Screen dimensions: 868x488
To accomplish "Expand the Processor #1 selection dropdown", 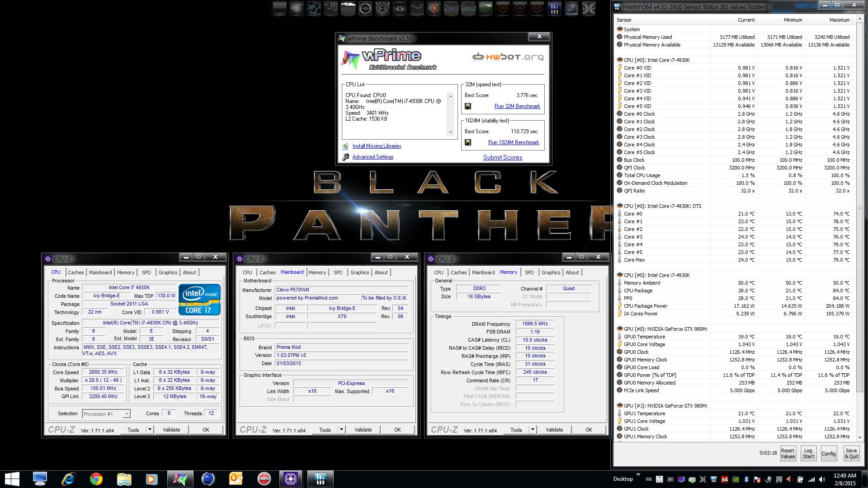I will [x=127, y=414].
